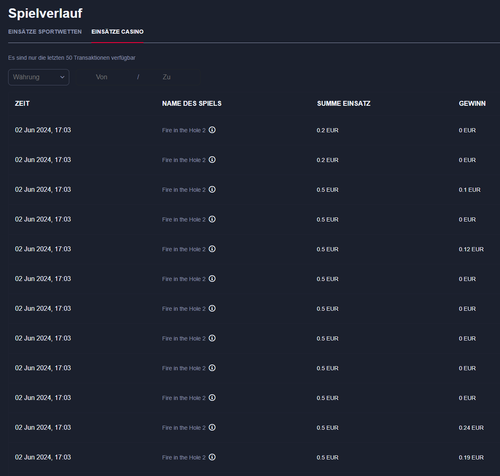Viewport: 500px width, 476px height.
Task: Click the Summe Einsatz column header
Action: [x=344, y=104]
